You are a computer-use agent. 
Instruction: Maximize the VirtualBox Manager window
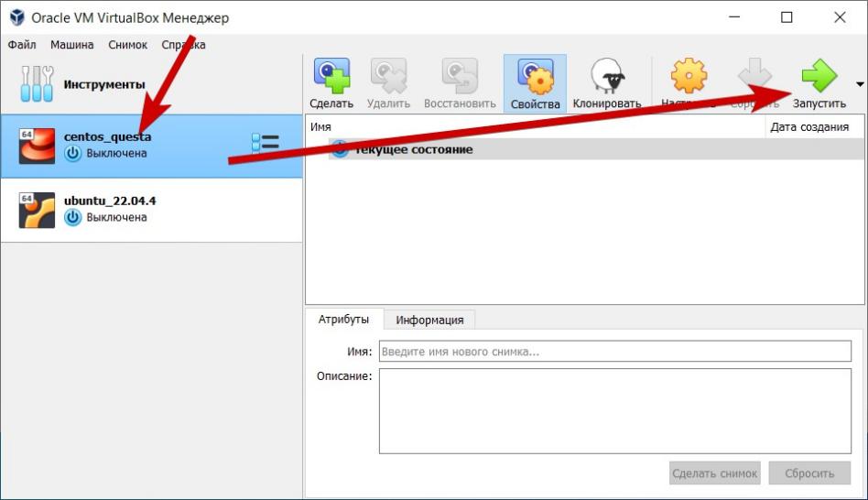[787, 17]
